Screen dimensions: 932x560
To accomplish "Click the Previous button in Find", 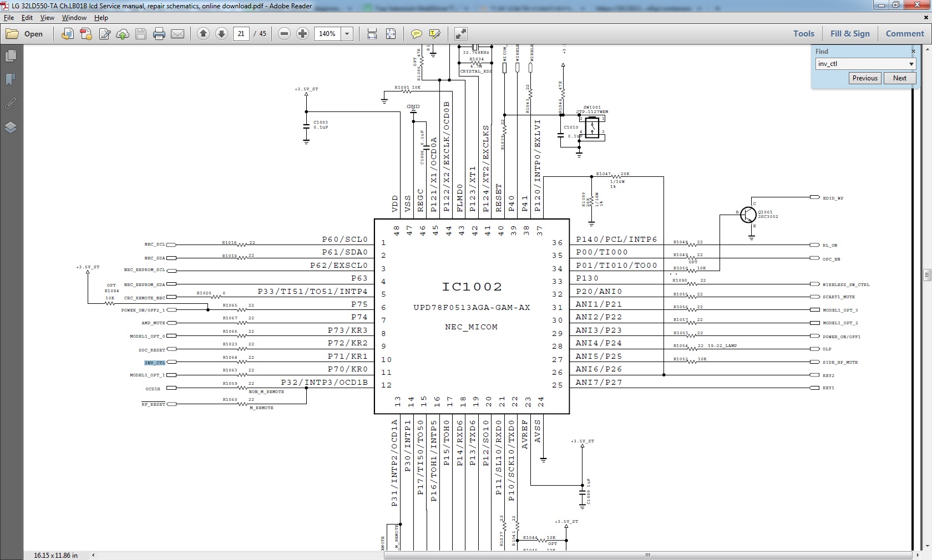I will tap(864, 78).
